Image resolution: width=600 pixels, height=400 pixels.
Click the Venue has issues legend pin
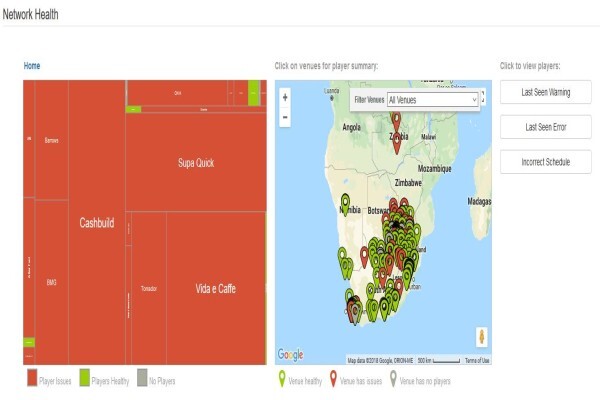coord(333,379)
